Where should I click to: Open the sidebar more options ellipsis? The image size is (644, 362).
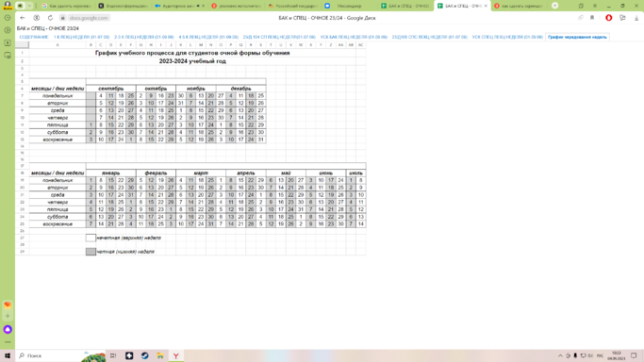coord(8,342)
